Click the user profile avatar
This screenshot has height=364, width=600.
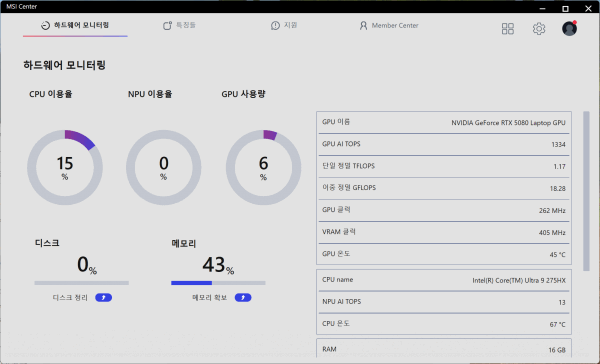pos(569,28)
